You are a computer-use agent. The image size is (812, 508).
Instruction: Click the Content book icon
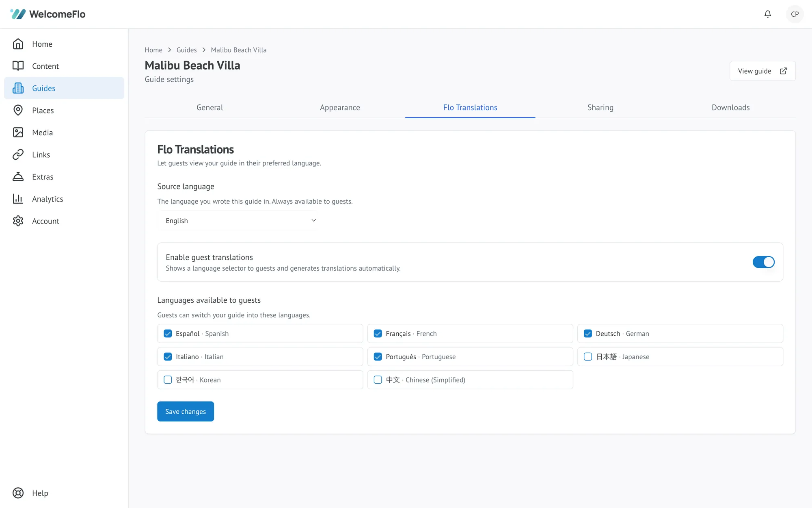coord(18,66)
